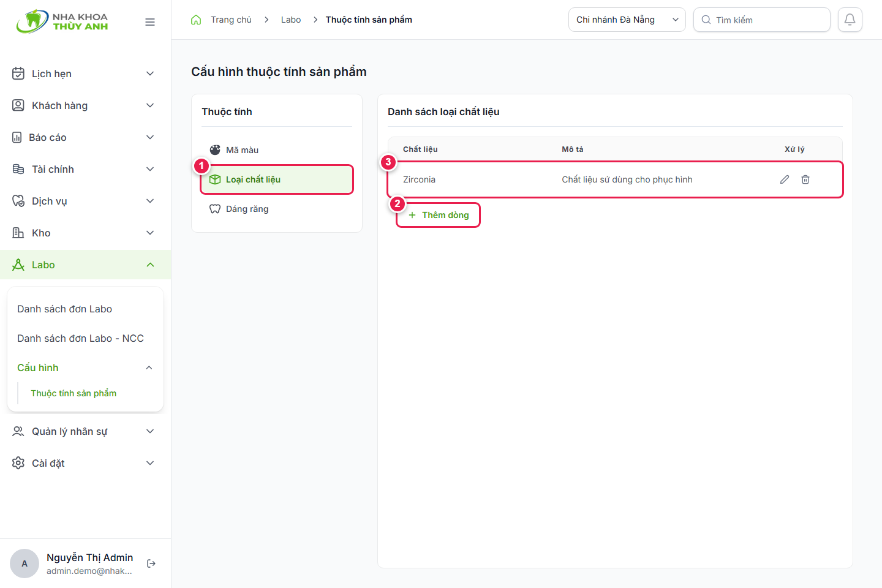Click the Thêm dòng button
The image size is (882, 588).
438,215
